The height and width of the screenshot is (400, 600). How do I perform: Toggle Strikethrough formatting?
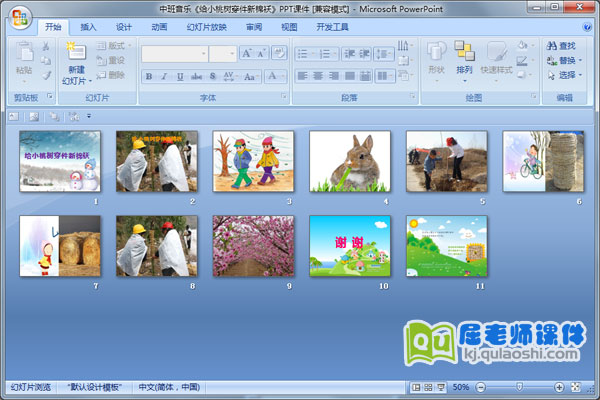196,76
